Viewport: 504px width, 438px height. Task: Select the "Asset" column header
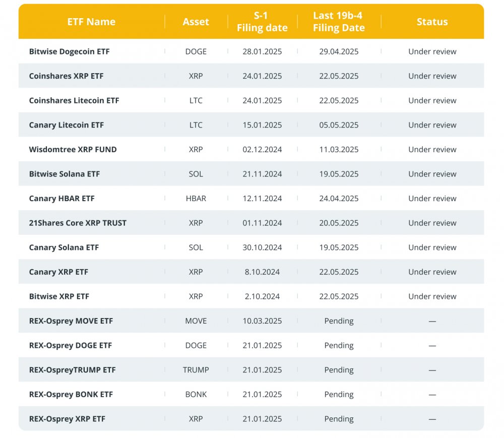click(x=196, y=22)
